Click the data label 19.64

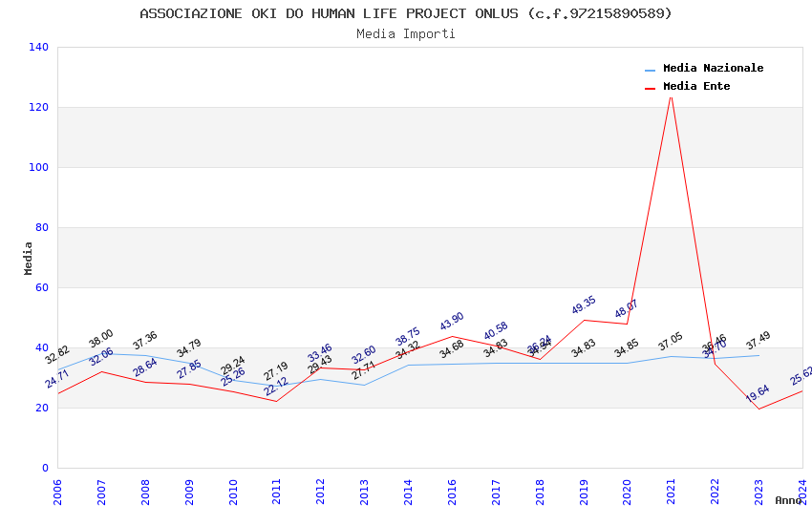(759, 394)
